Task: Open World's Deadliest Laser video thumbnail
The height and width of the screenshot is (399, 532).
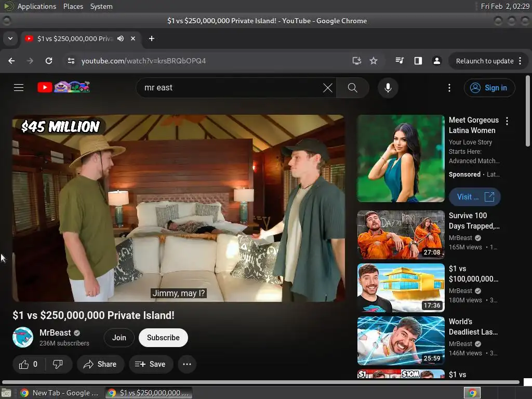Action: (401, 341)
